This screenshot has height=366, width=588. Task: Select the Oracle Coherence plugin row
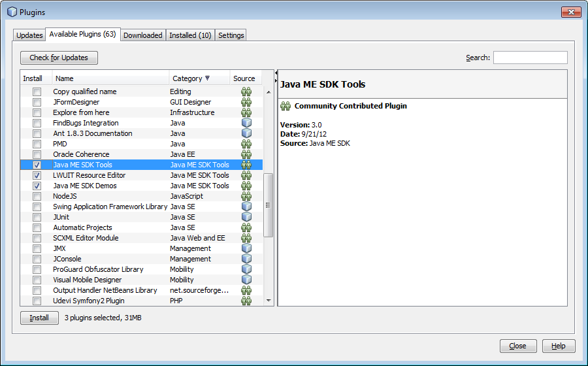[x=141, y=154]
